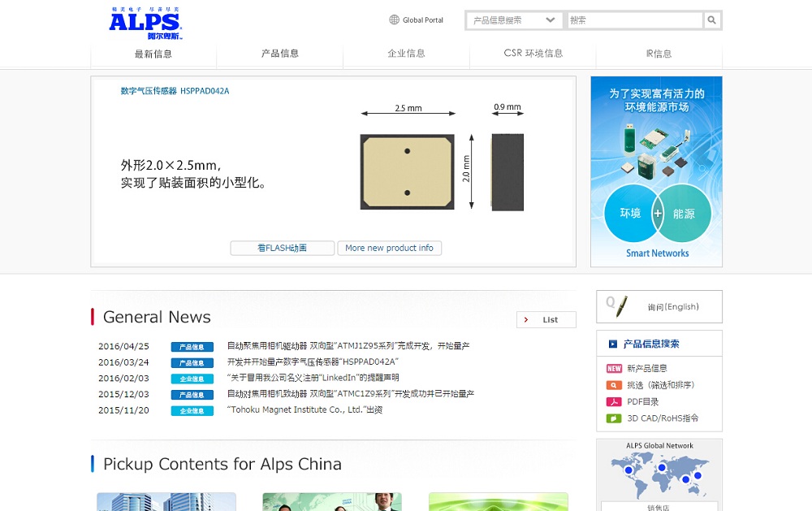The height and width of the screenshot is (511, 812).
Task: Click the blue arrow icon beside 产品信息搜索
Action: pyautogui.click(x=613, y=344)
